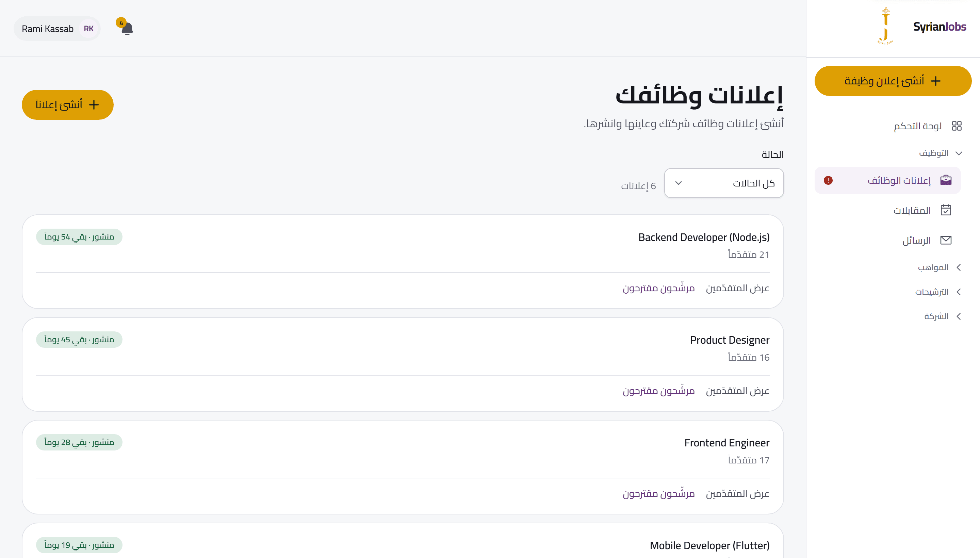The image size is (980, 558).
Task: Expand the المواهب sidebar section
Action: tap(940, 267)
